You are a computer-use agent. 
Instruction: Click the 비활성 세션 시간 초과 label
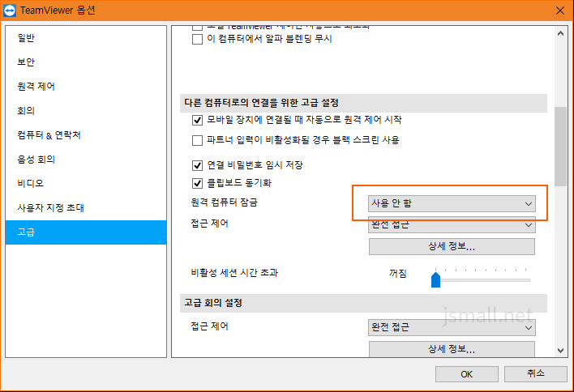coord(234,273)
